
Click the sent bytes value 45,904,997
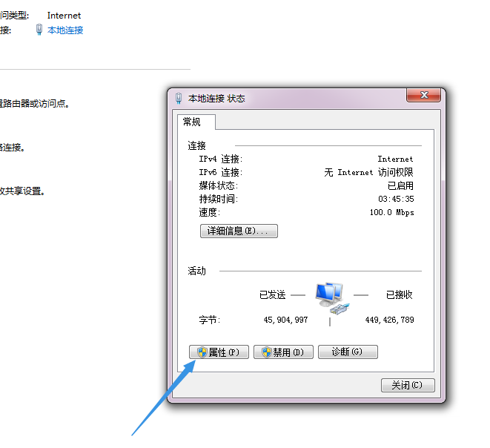tap(285, 320)
